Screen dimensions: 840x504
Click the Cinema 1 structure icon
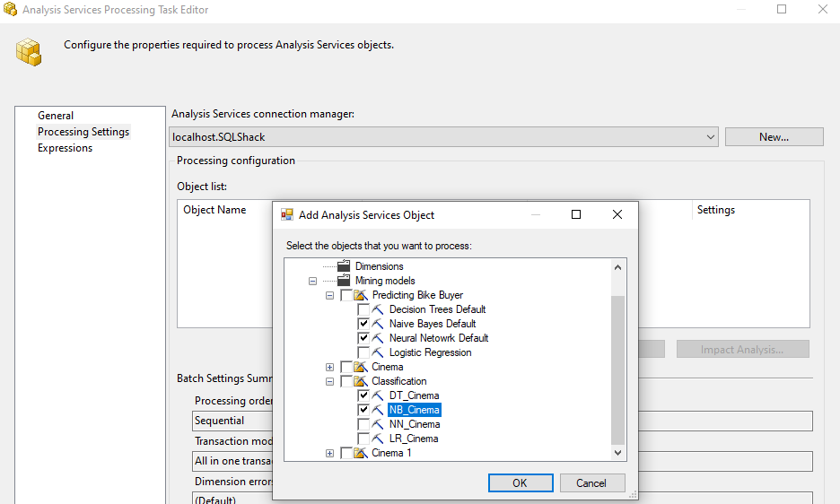click(x=361, y=453)
